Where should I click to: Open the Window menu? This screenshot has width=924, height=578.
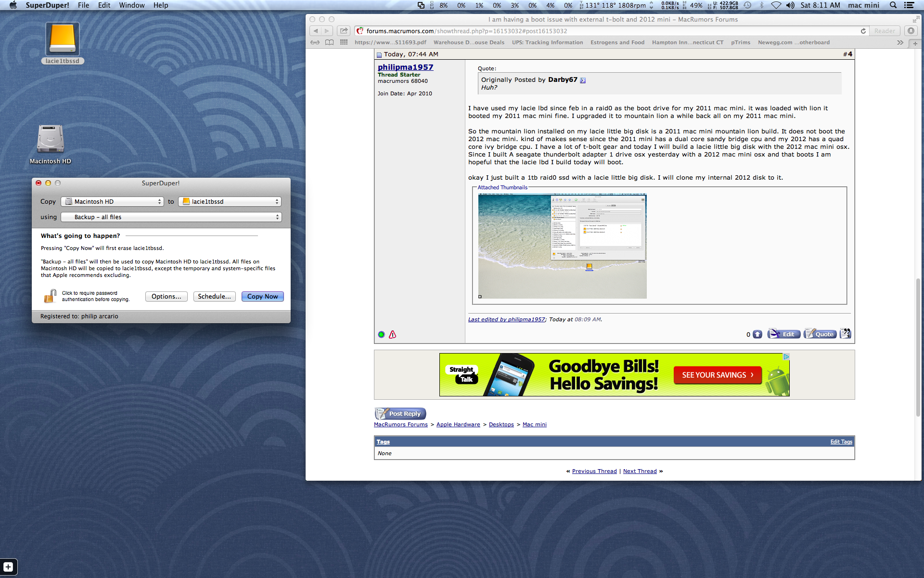132,5
